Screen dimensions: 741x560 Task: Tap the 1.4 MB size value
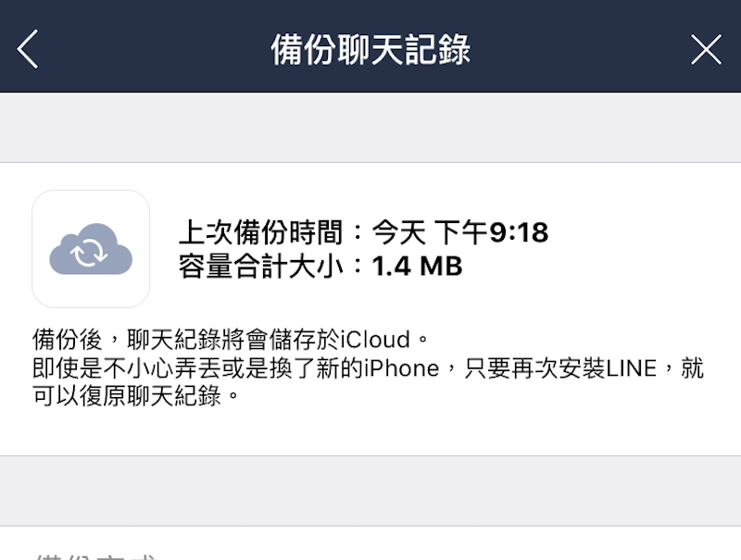tap(417, 267)
